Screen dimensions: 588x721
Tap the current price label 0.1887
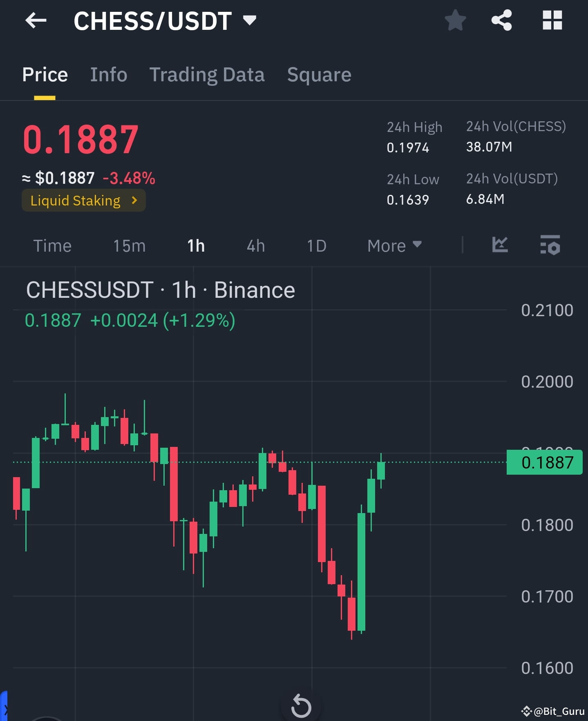point(80,139)
